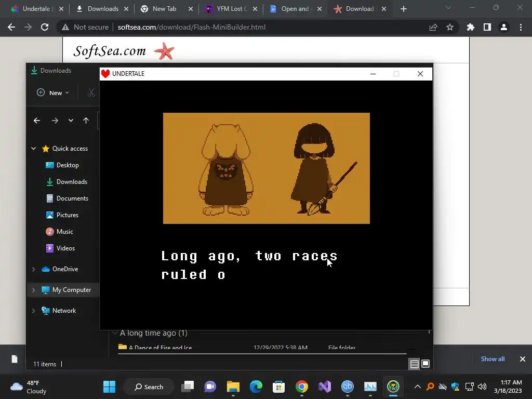
Task: Click Show all in the downloads bar
Action: [x=493, y=359]
